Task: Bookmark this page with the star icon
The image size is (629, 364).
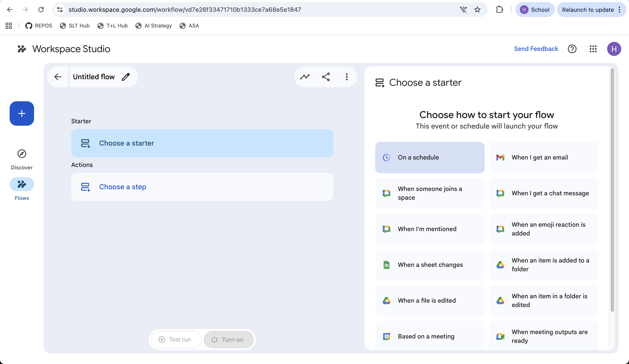Action: pyautogui.click(x=477, y=10)
